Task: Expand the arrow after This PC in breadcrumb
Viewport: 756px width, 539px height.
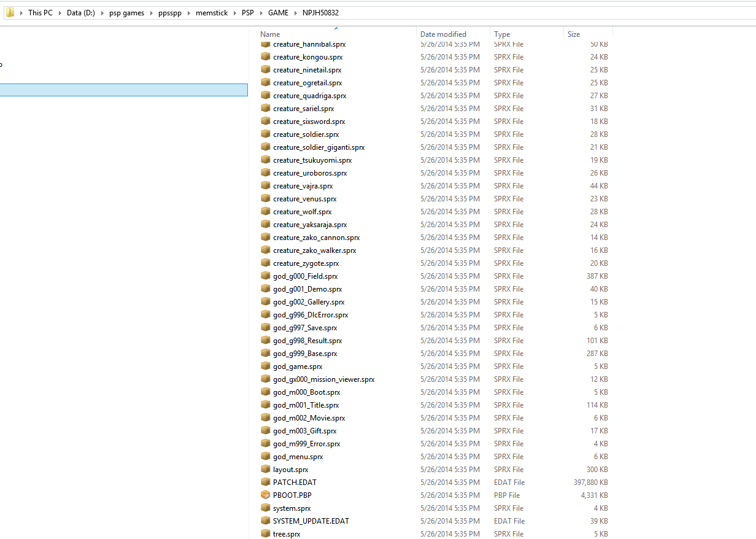Action: click(60, 13)
